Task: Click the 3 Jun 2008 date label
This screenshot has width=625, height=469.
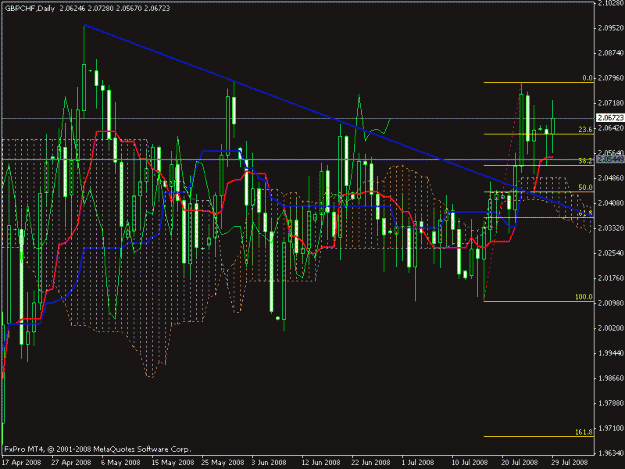Action: [x=269, y=462]
